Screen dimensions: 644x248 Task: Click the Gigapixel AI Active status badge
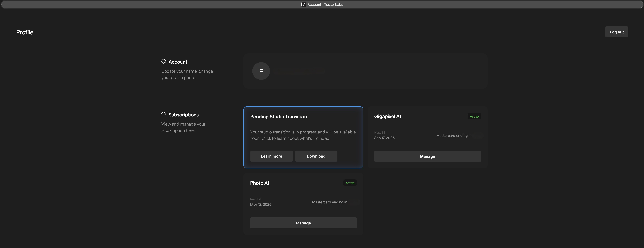tap(474, 116)
